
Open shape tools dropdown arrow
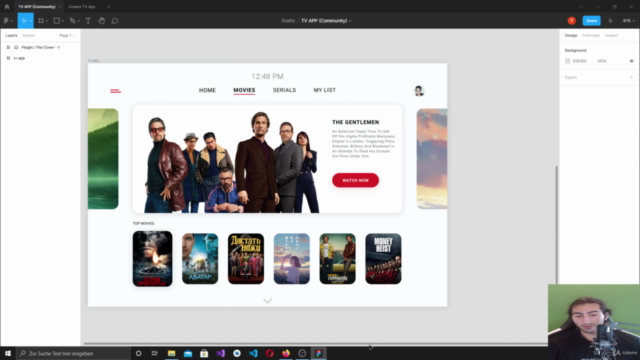[x=63, y=21]
